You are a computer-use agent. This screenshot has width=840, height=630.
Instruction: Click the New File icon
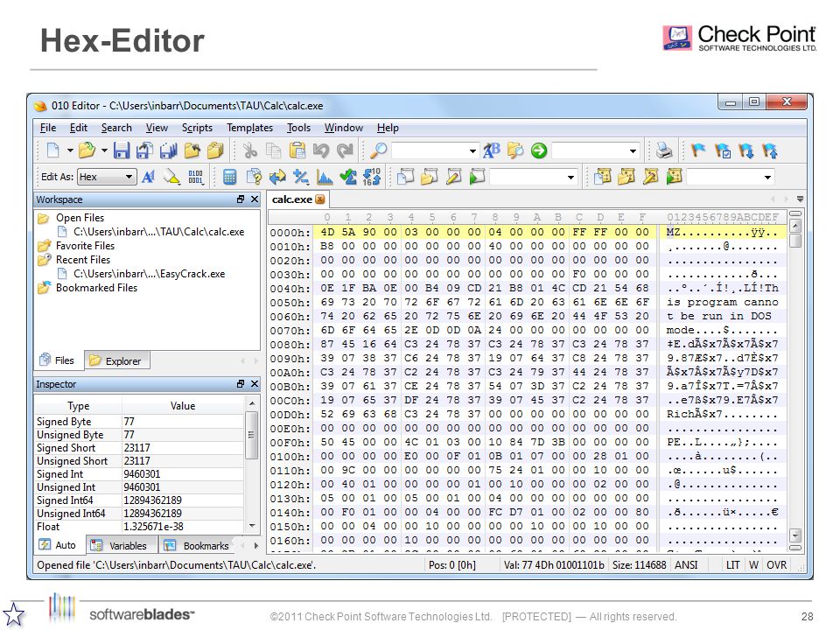[x=53, y=150]
